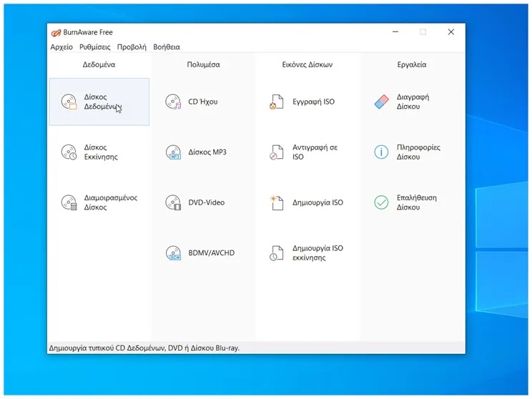Click the BurnAware Free window title text
The width and height of the screenshot is (532, 399).
(x=88, y=32)
